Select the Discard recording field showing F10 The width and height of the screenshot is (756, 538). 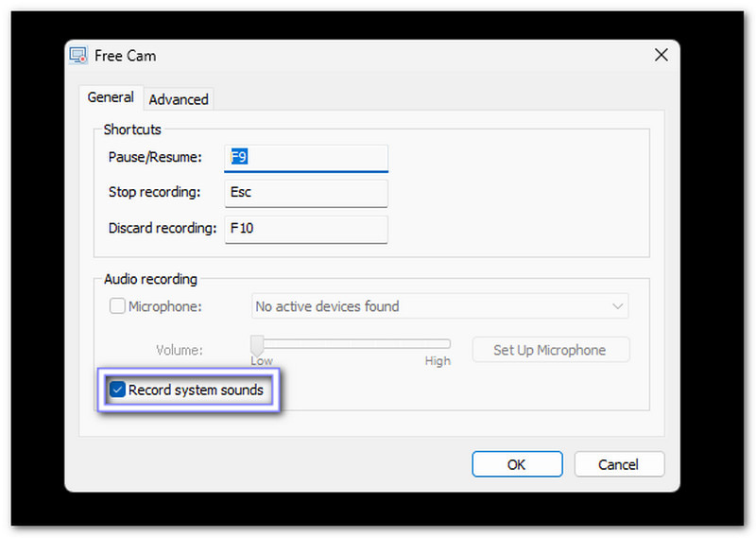[306, 229]
